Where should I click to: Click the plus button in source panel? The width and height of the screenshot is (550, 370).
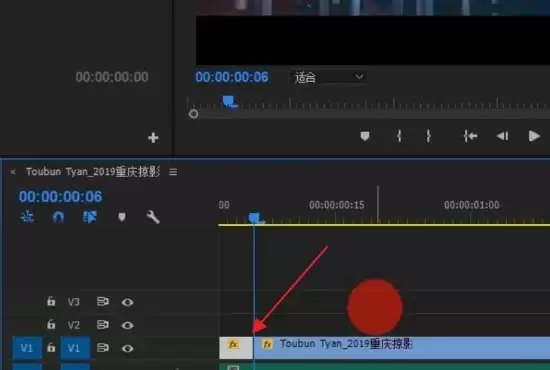[x=153, y=138]
